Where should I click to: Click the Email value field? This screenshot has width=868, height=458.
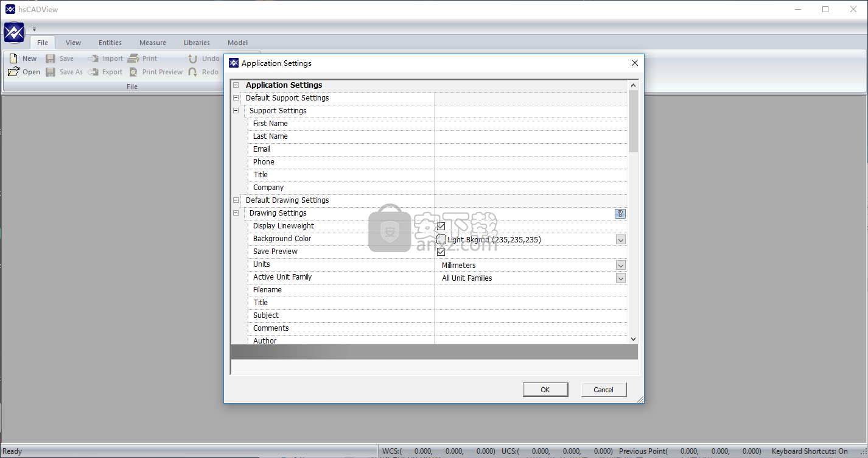pyautogui.click(x=531, y=149)
